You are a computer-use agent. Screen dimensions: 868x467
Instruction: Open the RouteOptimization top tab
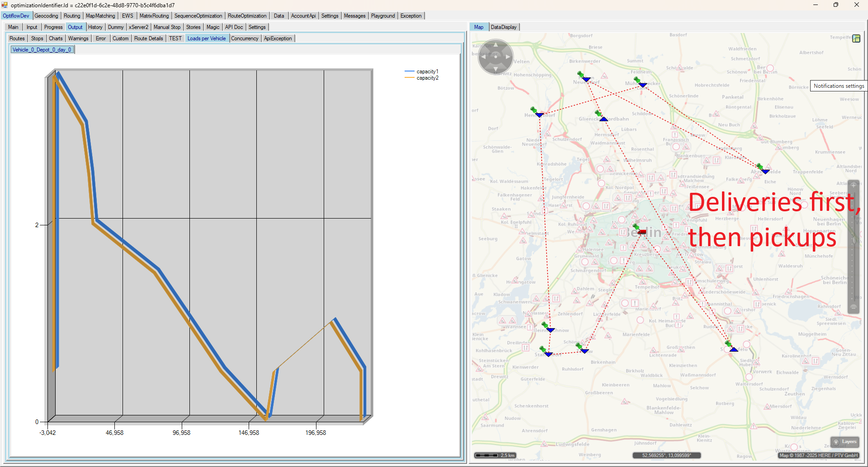247,16
